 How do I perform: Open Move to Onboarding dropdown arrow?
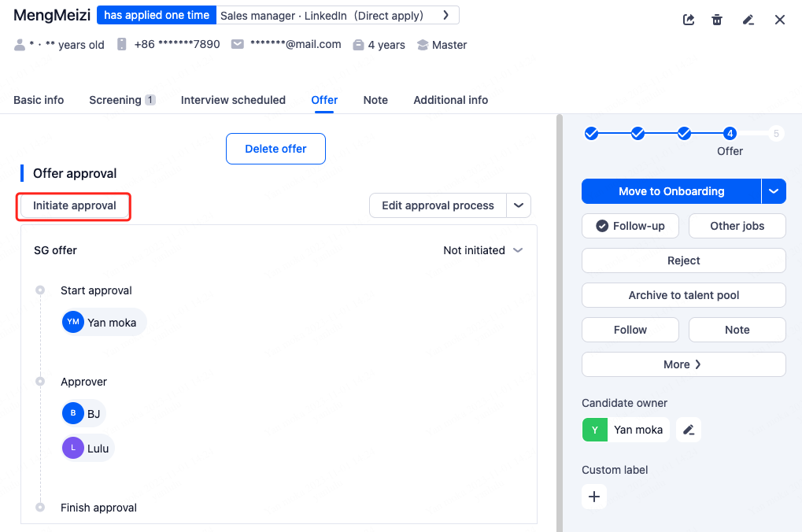(774, 191)
